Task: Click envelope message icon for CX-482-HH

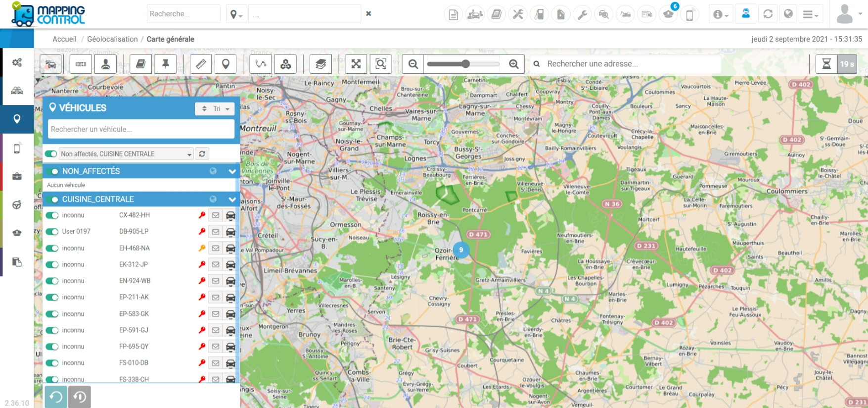Action: [216, 215]
